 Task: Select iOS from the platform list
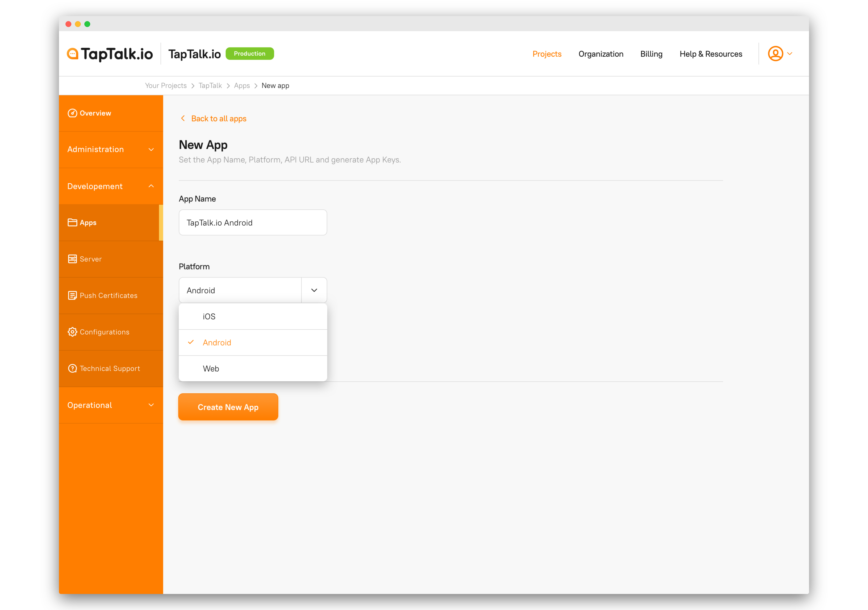click(253, 316)
